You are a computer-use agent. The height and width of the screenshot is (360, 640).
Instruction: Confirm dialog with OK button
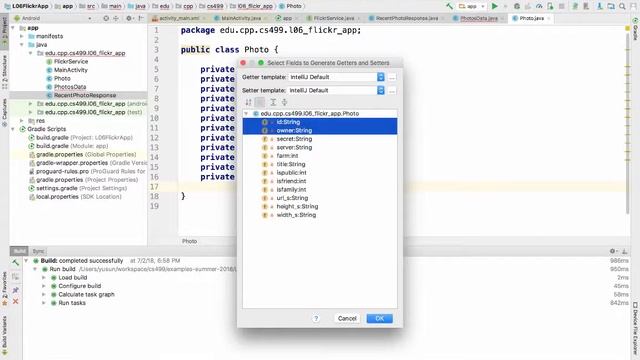(380, 318)
